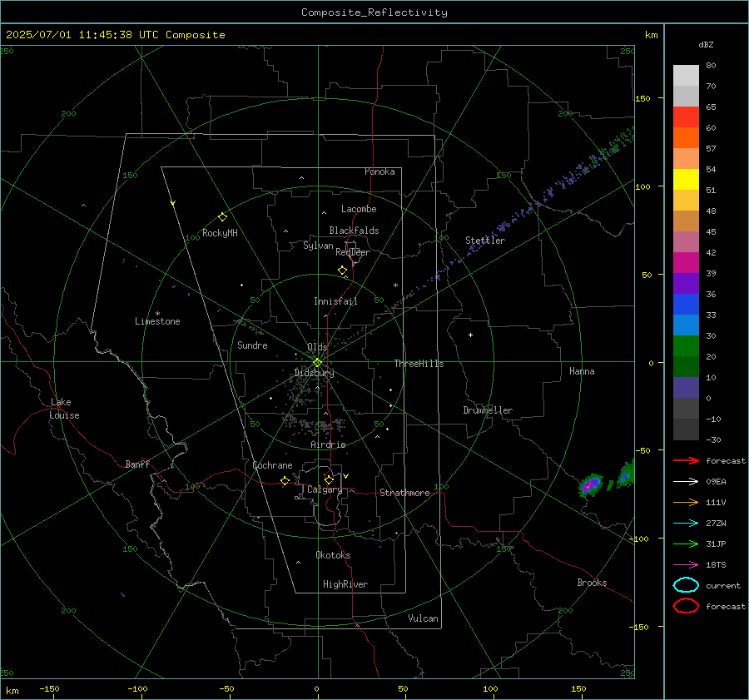The image size is (749, 700).
Task: Click the bright yellow swatch between 54 and 51
Action: [x=686, y=180]
